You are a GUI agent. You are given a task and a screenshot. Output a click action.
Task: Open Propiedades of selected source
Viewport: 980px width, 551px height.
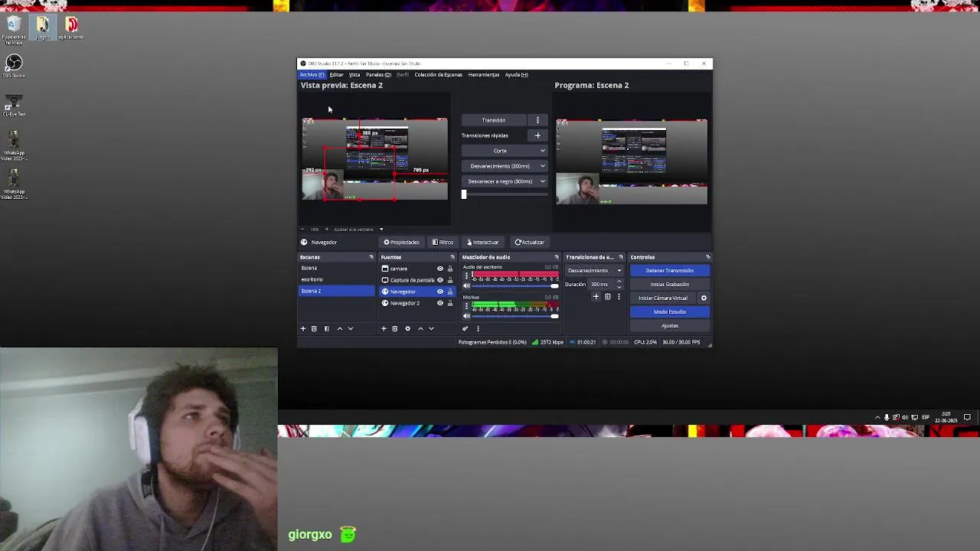pos(401,242)
